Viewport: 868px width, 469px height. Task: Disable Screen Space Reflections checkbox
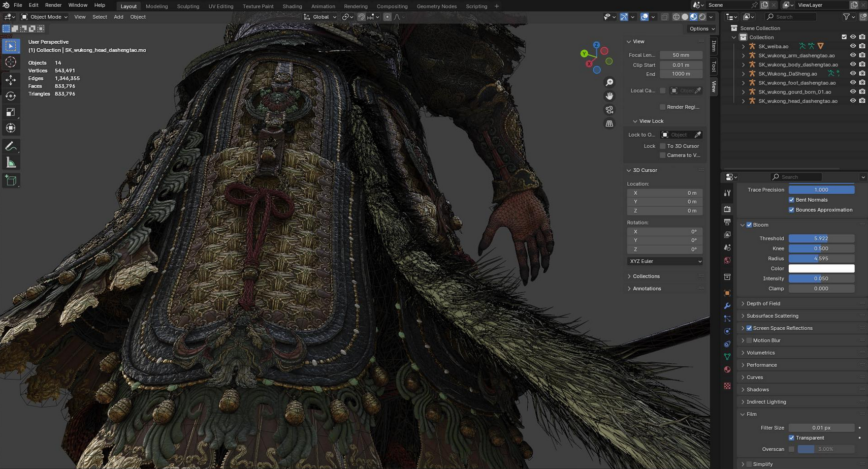pyautogui.click(x=749, y=328)
